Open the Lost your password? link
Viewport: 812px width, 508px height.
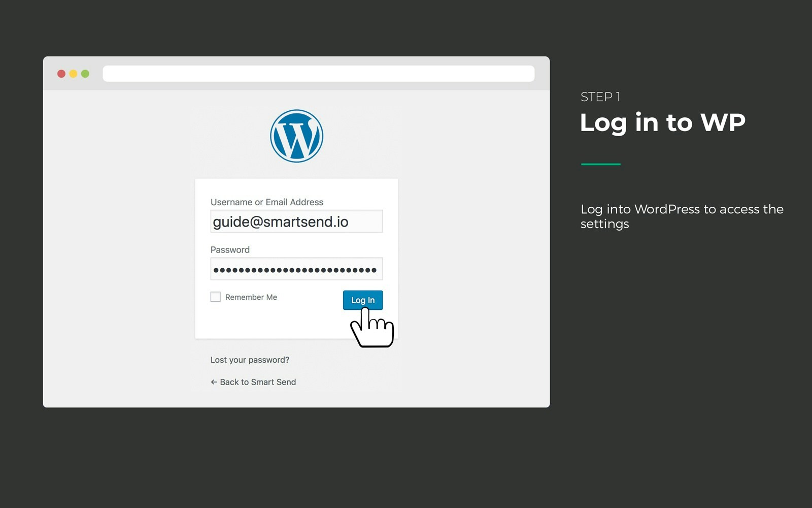tap(249, 360)
